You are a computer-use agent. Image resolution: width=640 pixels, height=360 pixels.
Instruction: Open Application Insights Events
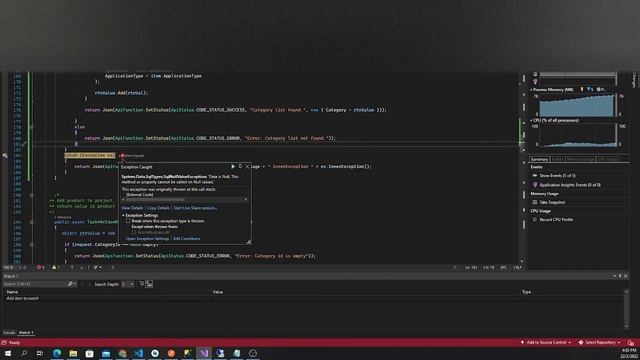[570, 185]
